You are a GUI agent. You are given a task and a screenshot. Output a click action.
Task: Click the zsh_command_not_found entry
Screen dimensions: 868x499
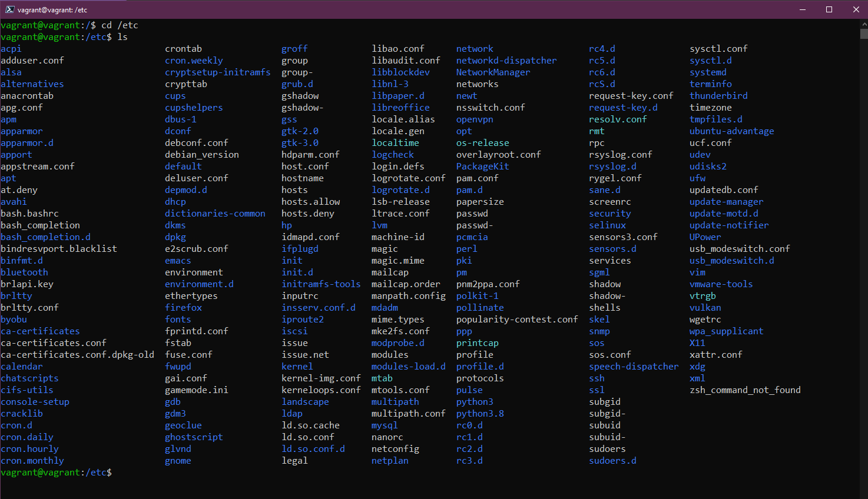coord(744,390)
